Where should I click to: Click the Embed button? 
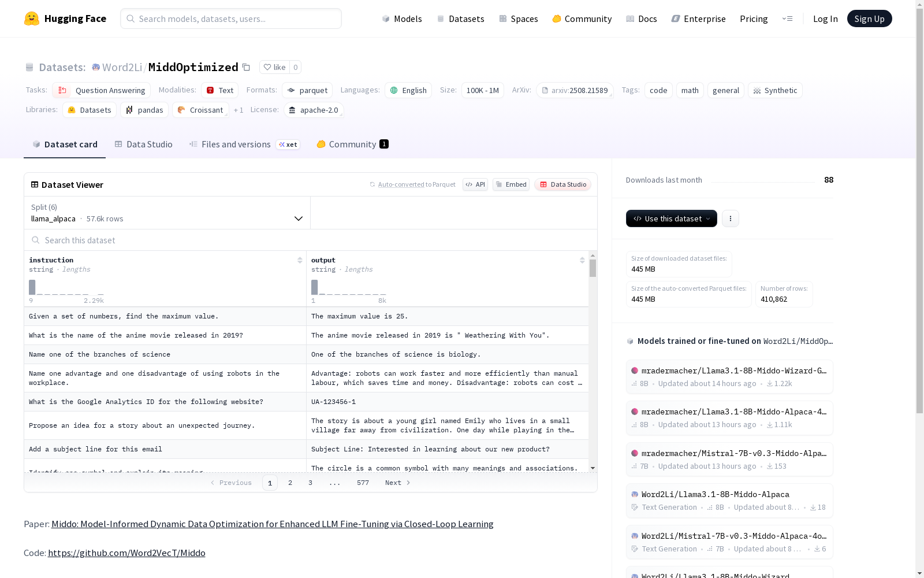(511, 184)
